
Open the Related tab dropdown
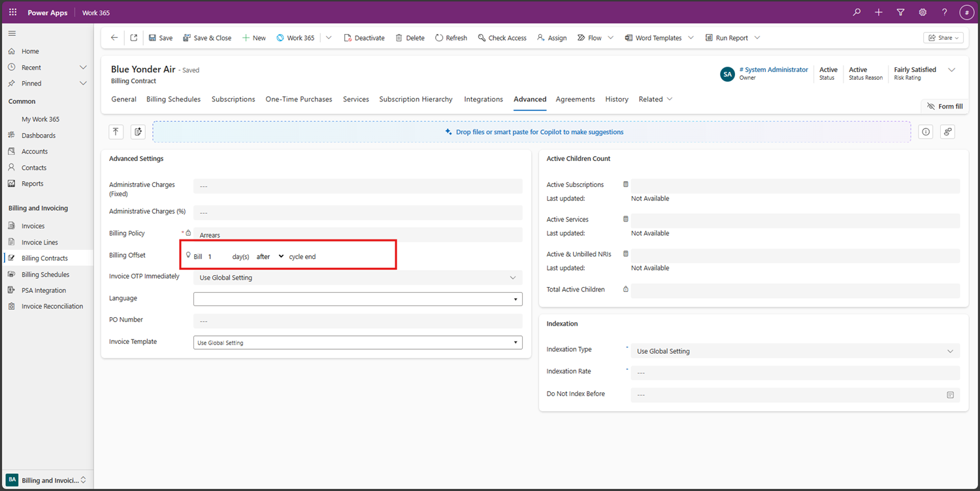[655, 99]
